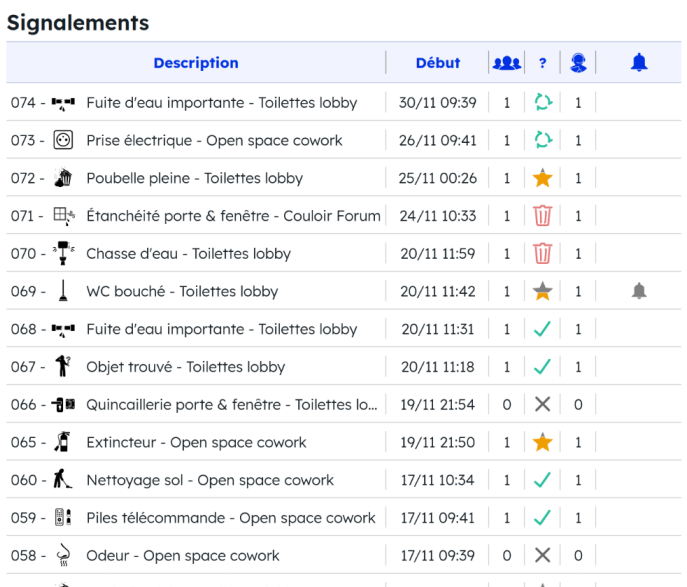Click the electrical outlet icon on row 073
687x587 pixels.
pyautogui.click(x=63, y=141)
